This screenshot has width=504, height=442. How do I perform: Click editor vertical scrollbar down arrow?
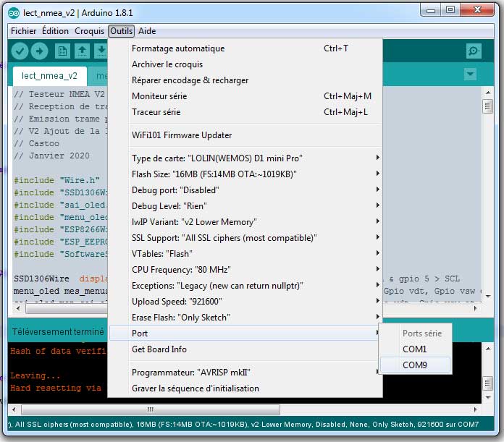point(488,297)
